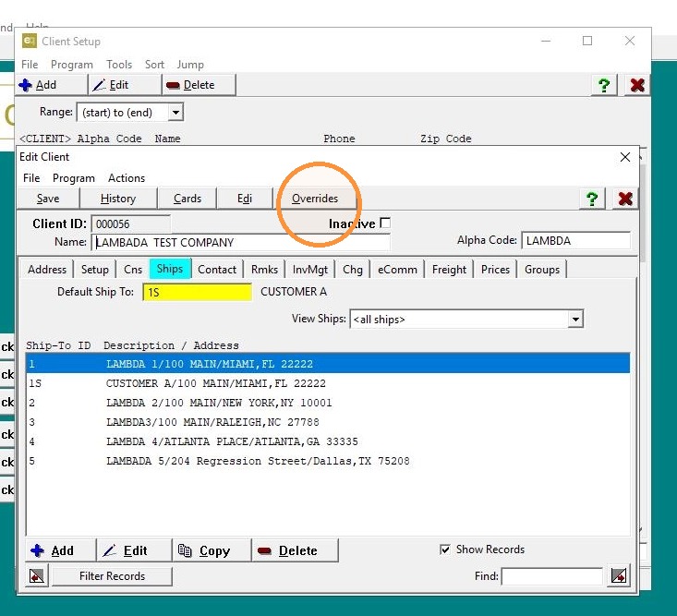Click the Copy ship-to button

tap(212, 550)
